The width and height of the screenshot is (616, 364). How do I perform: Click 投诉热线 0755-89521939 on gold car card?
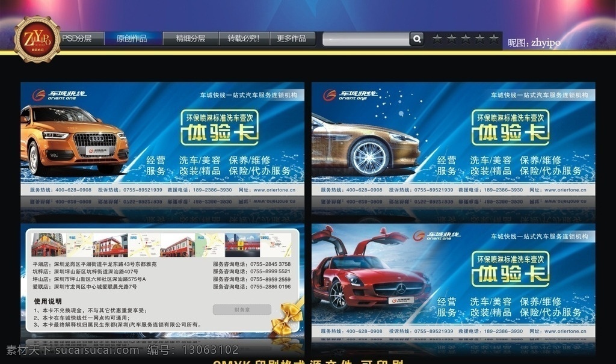[421, 190]
